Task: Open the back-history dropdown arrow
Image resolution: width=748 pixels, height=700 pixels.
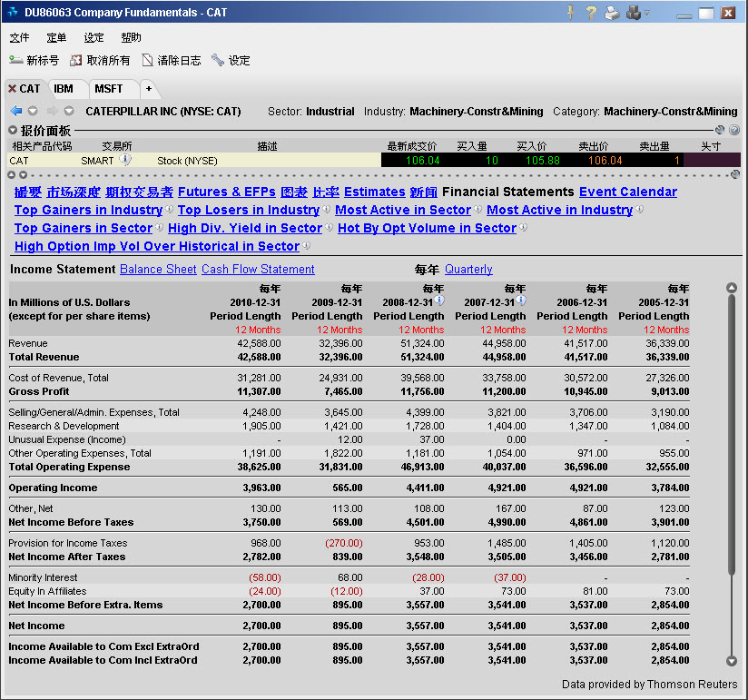Action: [x=33, y=112]
